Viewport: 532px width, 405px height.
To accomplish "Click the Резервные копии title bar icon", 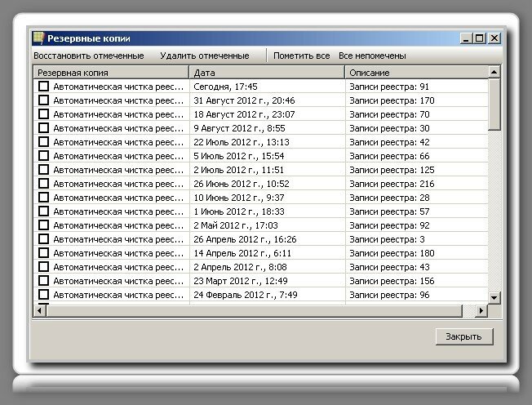I will pyautogui.click(x=38, y=38).
